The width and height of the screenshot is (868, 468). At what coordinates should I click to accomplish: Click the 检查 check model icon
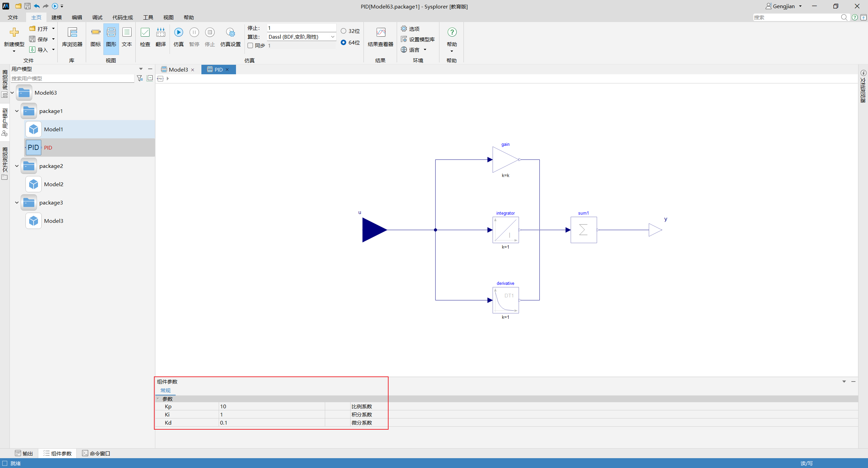145,33
